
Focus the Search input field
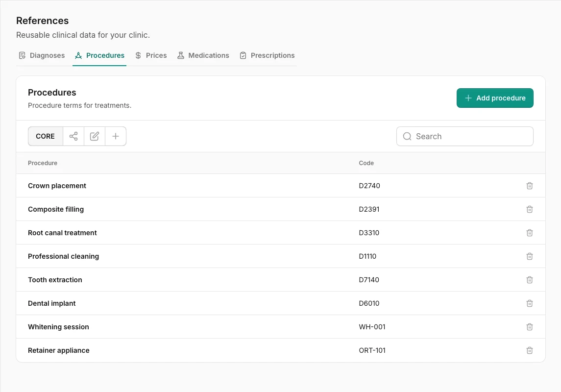pos(465,136)
